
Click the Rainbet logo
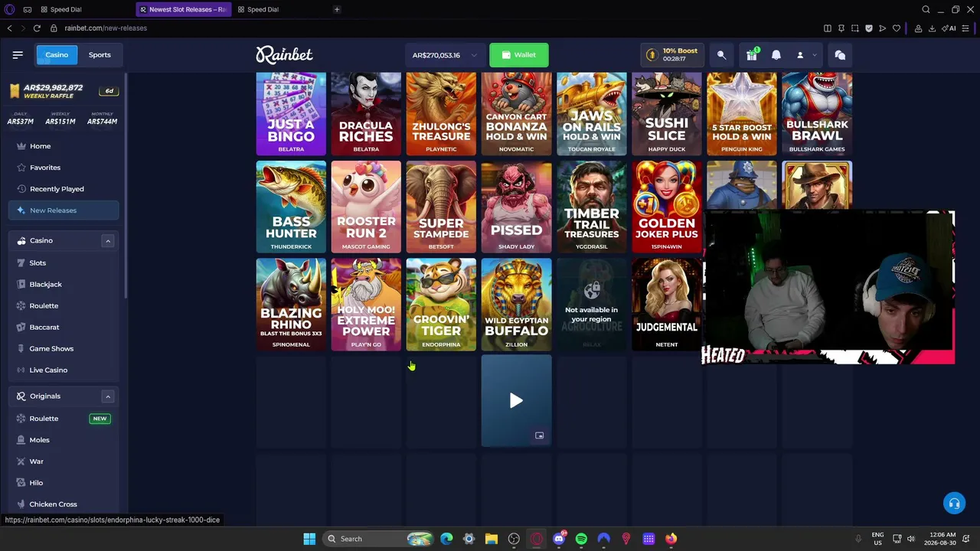click(284, 54)
